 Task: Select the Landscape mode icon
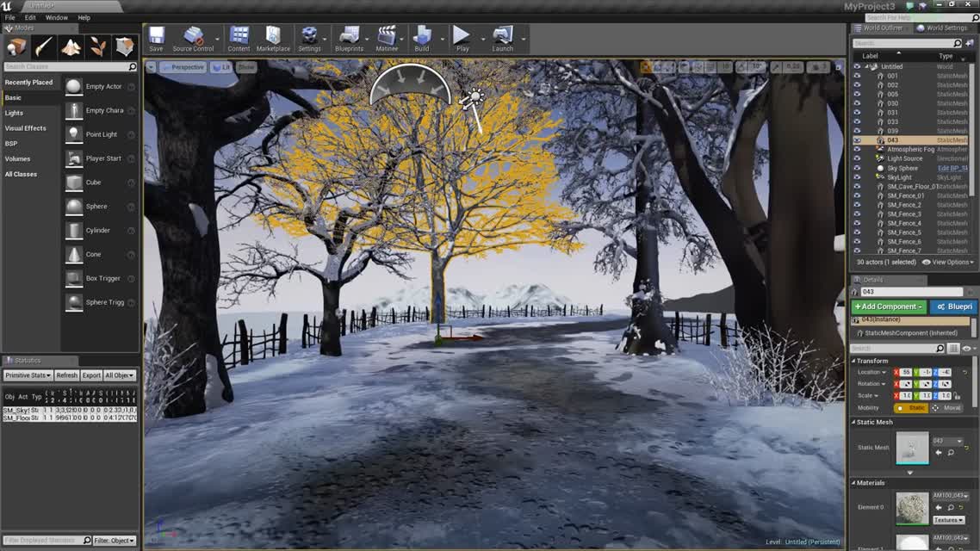[x=71, y=46]
